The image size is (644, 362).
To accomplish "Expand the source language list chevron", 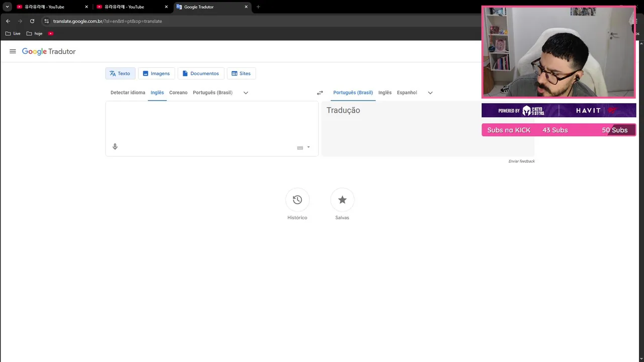I will 246,93.
